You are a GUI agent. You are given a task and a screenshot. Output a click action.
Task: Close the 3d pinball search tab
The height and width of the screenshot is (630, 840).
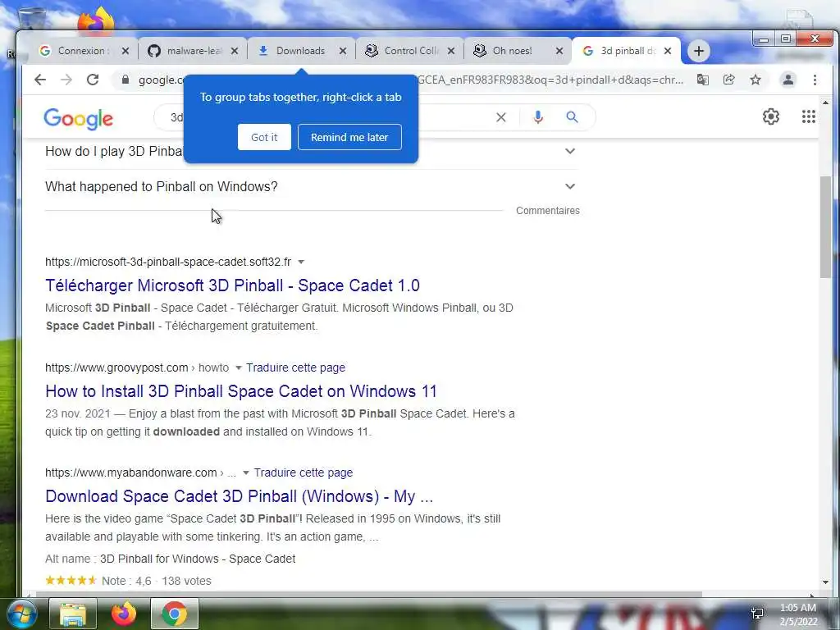[x=668, y=51]
